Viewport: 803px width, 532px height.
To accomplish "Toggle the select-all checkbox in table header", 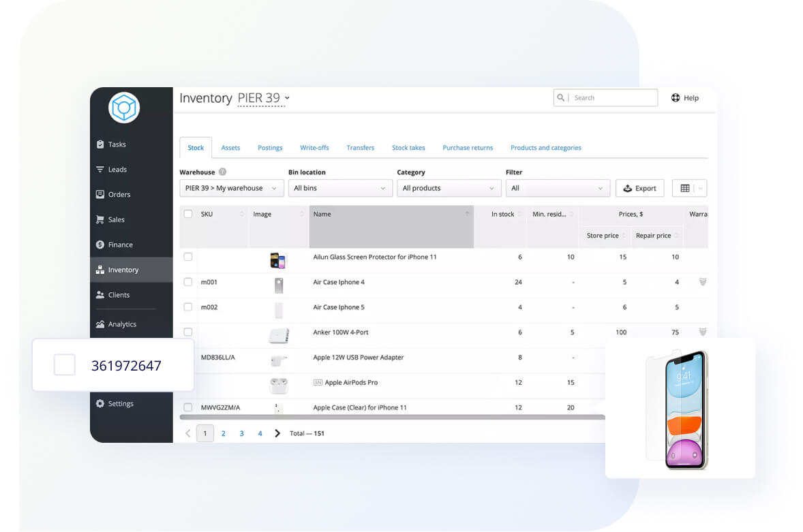I will tap(188, 214).
